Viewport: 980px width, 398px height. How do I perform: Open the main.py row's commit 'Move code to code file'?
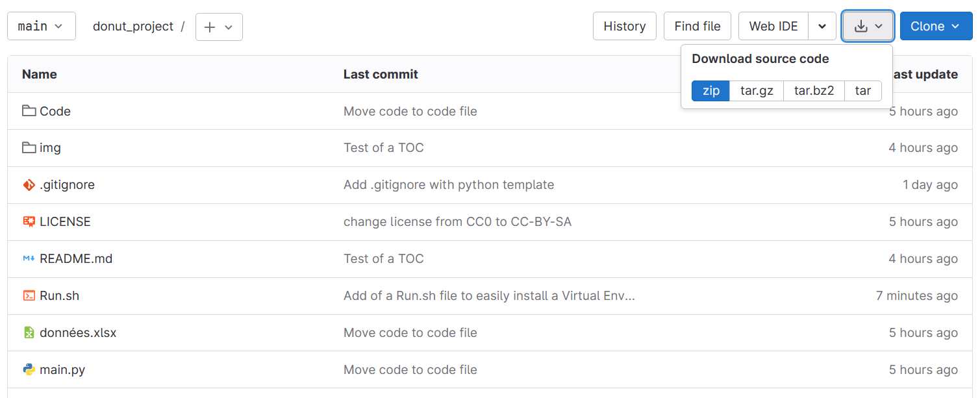410,369
